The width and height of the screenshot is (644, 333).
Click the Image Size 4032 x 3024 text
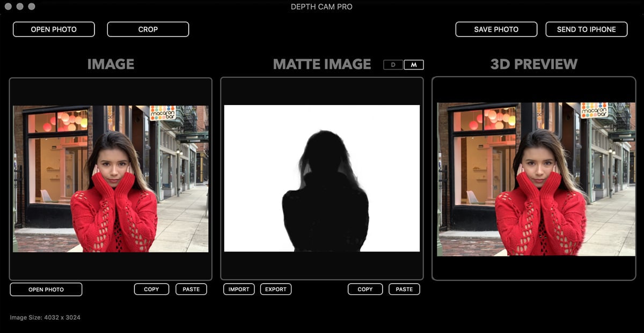tap(45, 317)
